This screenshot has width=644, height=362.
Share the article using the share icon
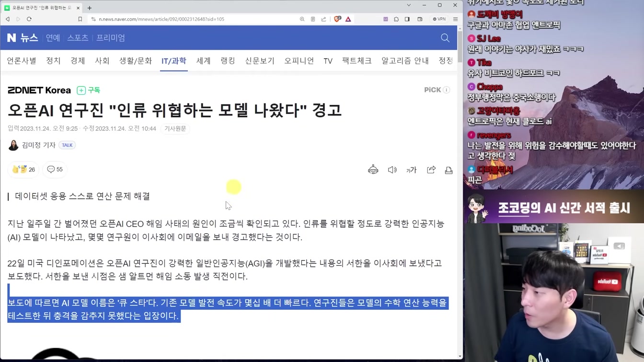pyautogui.click(x=431, y=170)
